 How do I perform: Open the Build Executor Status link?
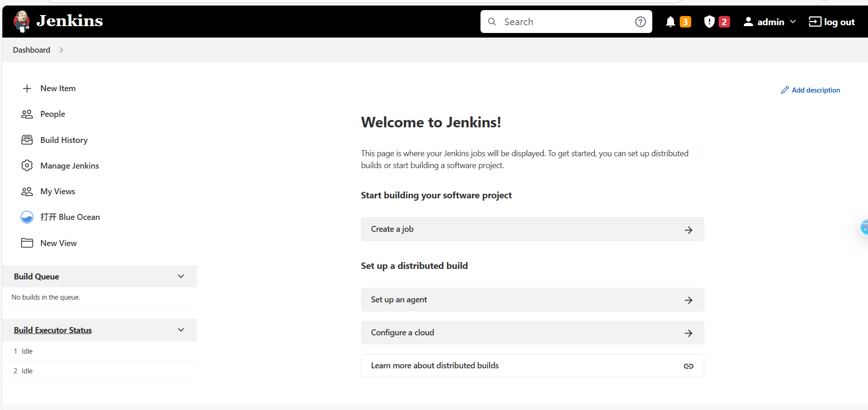pos(53,330)
